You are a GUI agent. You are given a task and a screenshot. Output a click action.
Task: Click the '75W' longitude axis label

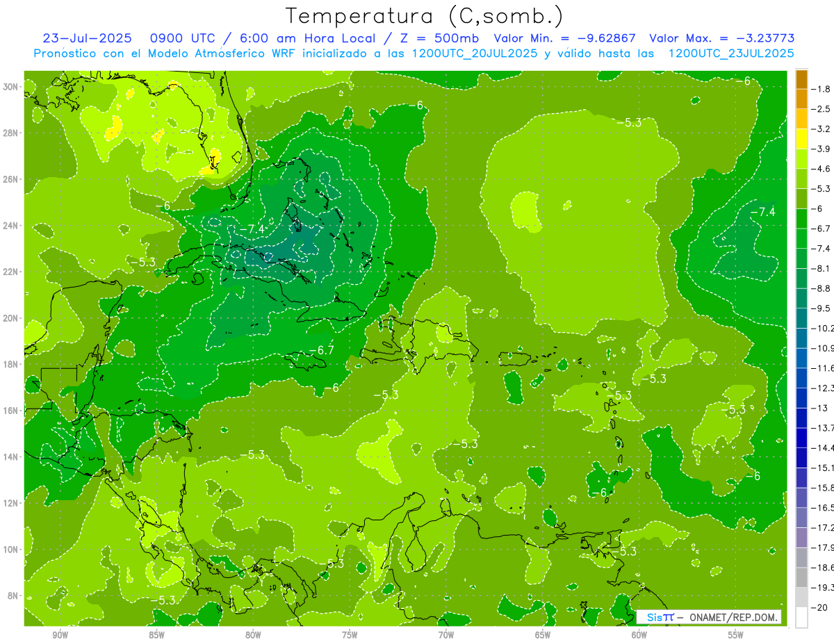(x=350, y=635)
